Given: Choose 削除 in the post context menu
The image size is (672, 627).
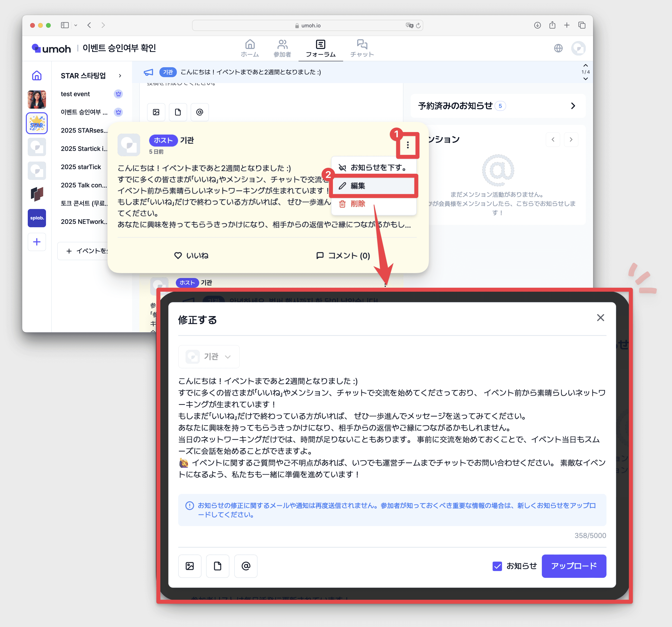Looking at the screenshot, I should [357, 204].
